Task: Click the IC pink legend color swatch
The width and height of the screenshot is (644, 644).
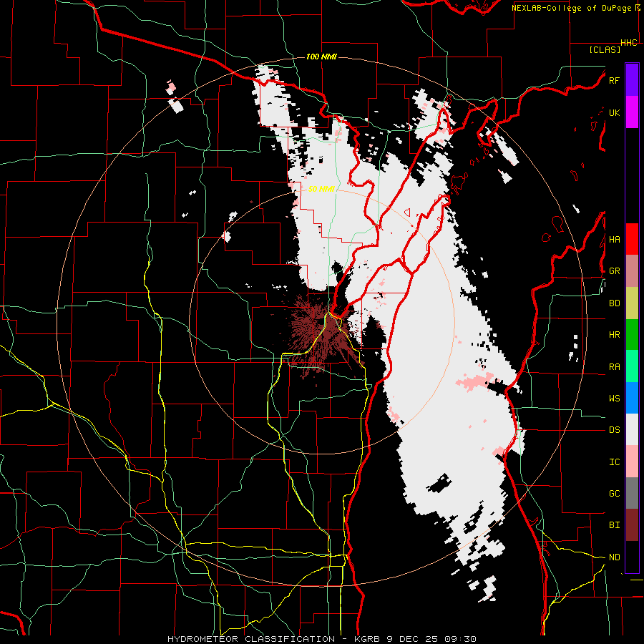Action: [x=632, y=462]
